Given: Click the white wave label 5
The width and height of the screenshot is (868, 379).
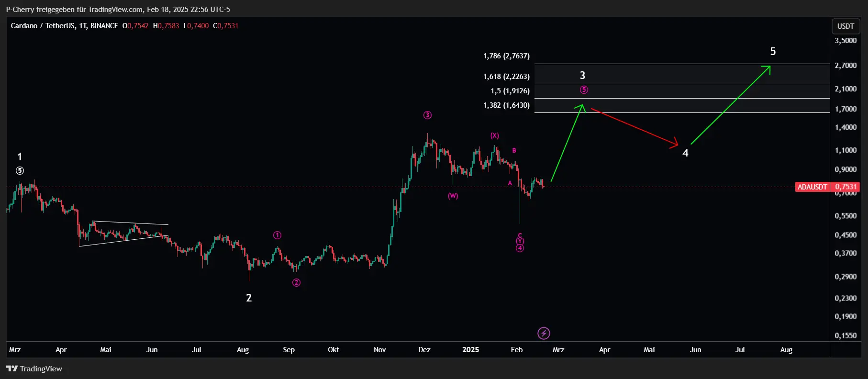Looking at the screenshot, I should click(x=773, y=51).
